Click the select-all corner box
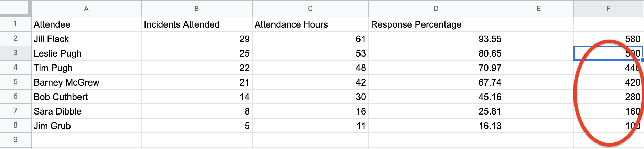This screenshot has height=149, width=644. click(x=15, y=8)
